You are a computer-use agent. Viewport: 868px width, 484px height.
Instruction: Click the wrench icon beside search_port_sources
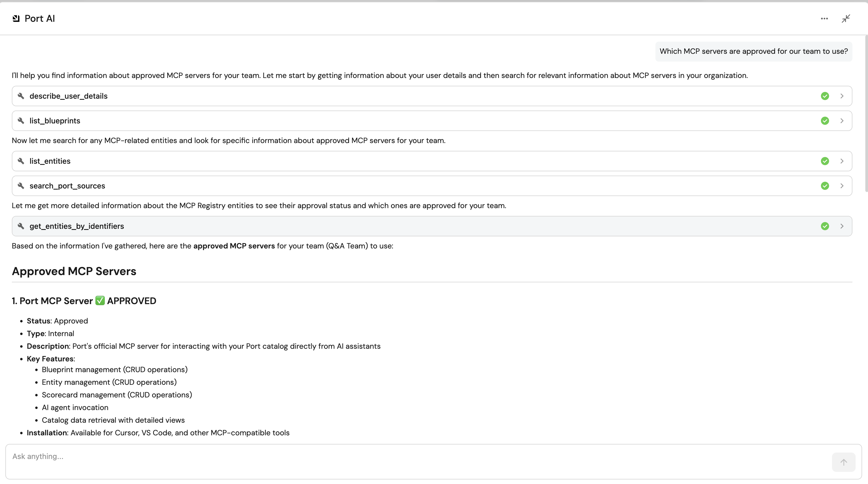tap(21, 186)
